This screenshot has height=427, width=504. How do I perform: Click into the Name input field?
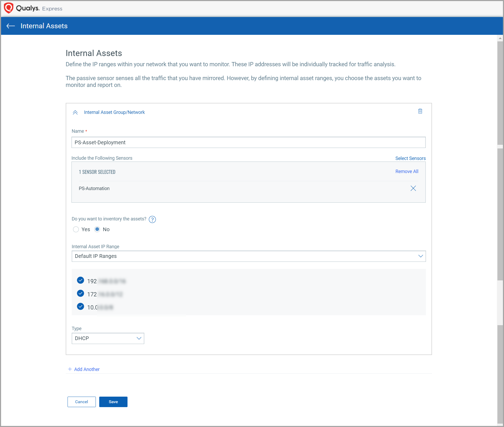point(248,142)
